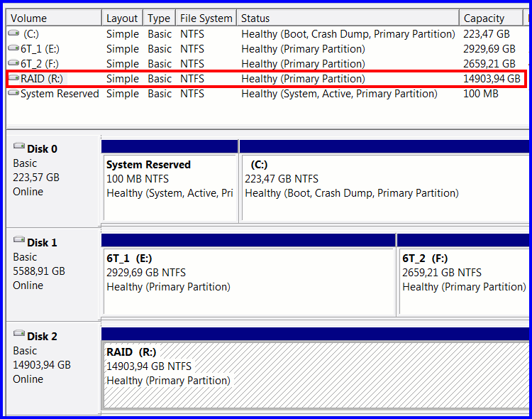Click the File System column header
Screen dimensions: 532x419
(206, 18)
